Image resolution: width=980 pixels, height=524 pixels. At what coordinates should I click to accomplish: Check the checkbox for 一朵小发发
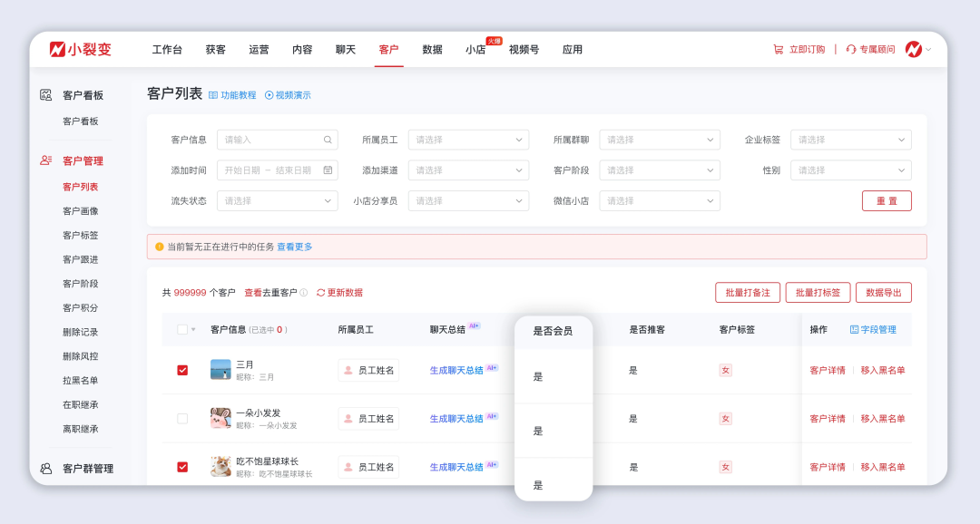pyautogui.click(x=182, y=419)
